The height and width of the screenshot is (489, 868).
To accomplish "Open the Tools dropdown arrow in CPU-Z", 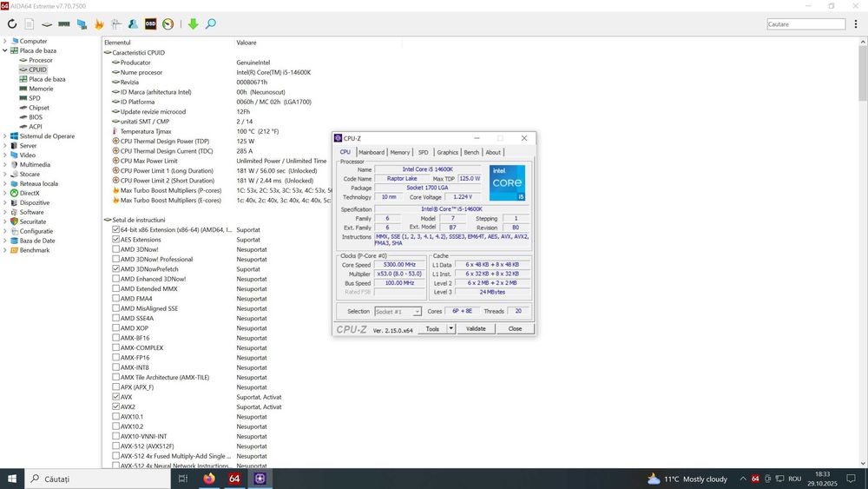I will point(451,329).
